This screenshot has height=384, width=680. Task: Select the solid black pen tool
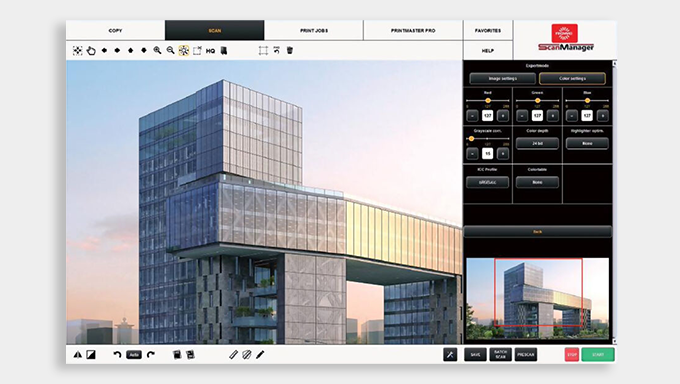point(260,354)
